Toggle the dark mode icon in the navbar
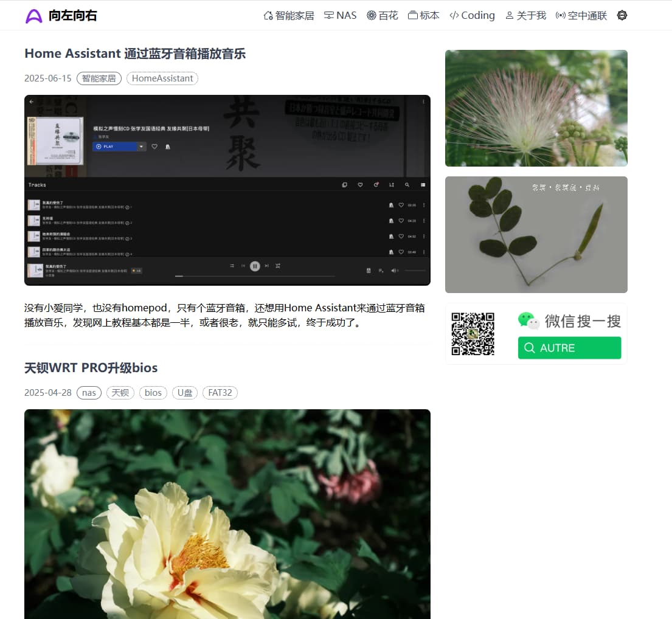The width and height of the screenshot is (672, 619). pos(622,15)
